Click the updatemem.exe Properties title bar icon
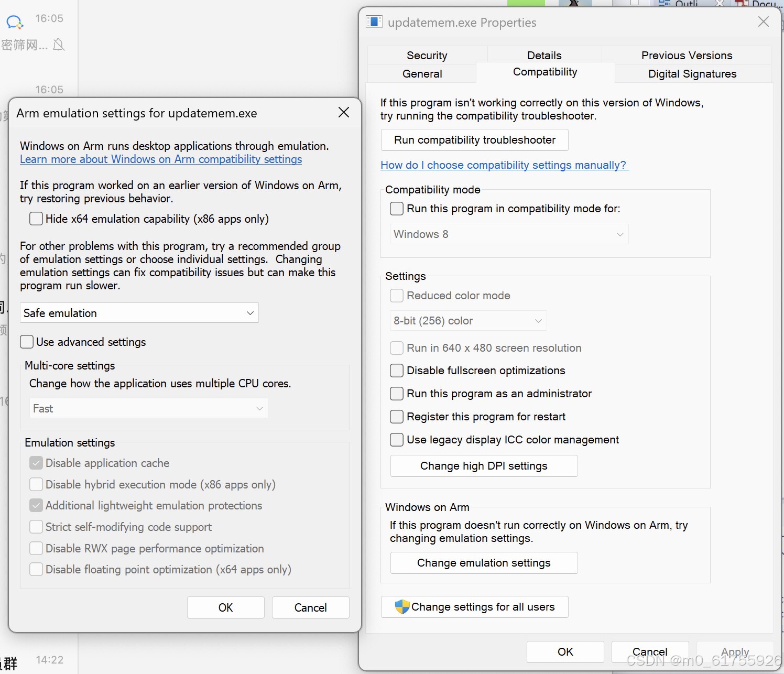 [374, 22]
